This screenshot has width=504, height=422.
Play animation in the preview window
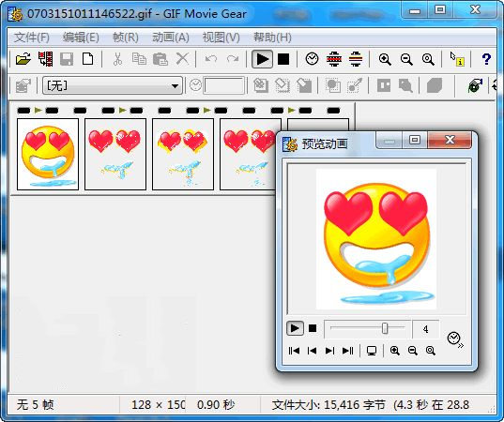pyautogui.click(x=295, y=328)
